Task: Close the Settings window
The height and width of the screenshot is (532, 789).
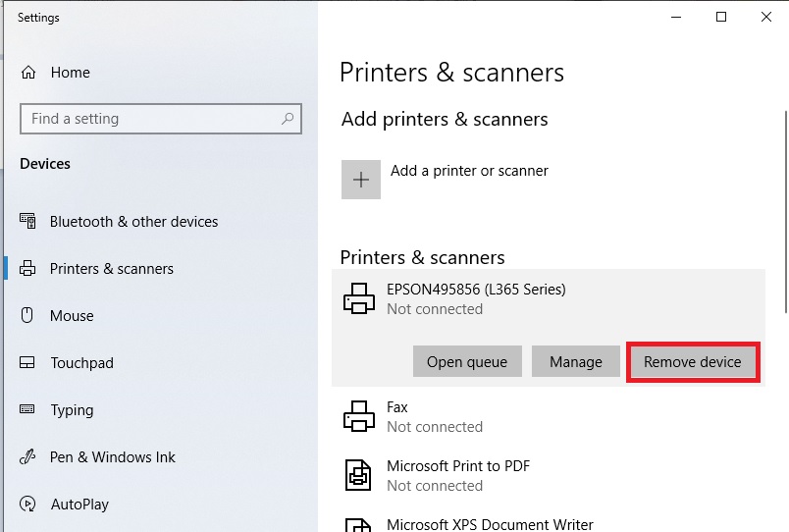Action: click(765, 17)
